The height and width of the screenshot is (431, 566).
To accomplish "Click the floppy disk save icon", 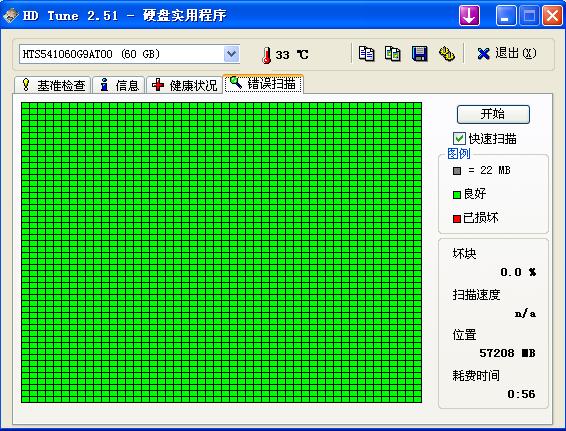I will coord(419,54).
